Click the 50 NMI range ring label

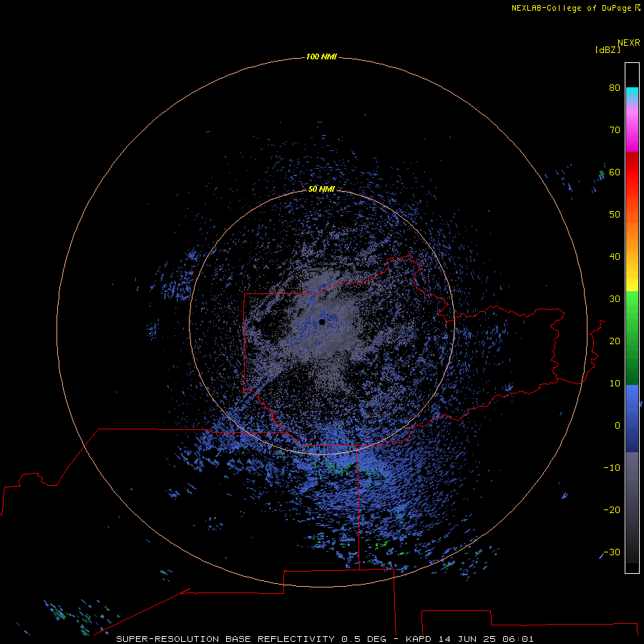[x=321, y=189]
